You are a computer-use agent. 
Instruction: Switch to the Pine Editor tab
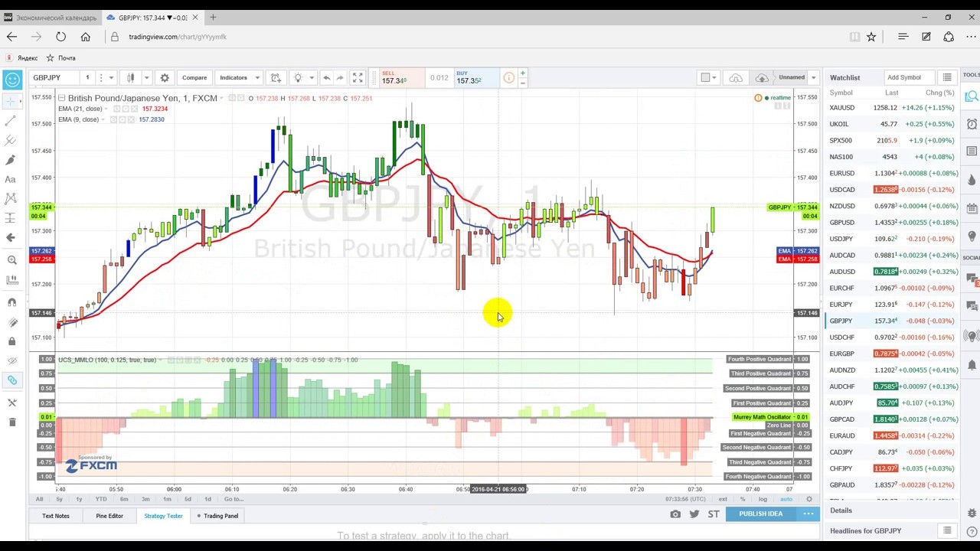pyautogui.click(x=109, y=516)
